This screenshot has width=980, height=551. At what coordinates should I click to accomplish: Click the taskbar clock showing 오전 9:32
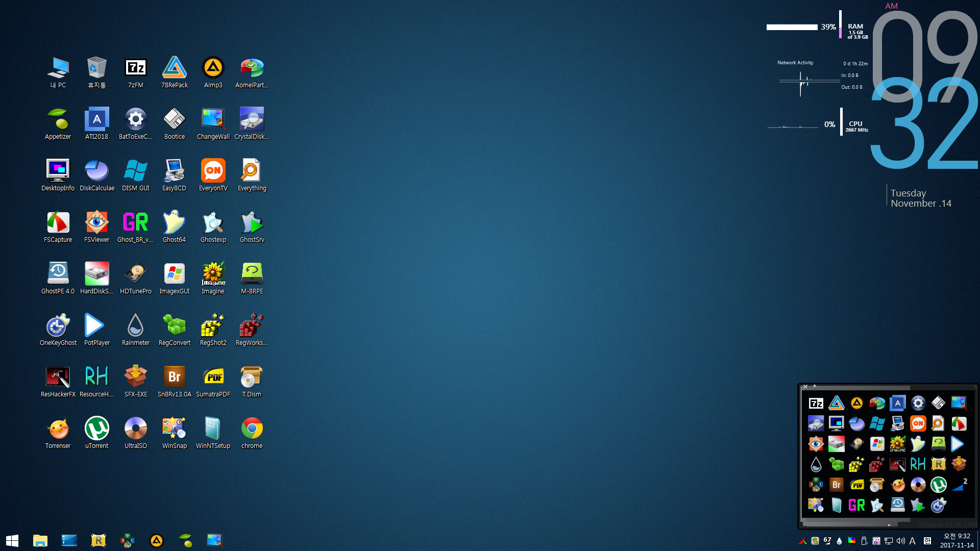957,540
